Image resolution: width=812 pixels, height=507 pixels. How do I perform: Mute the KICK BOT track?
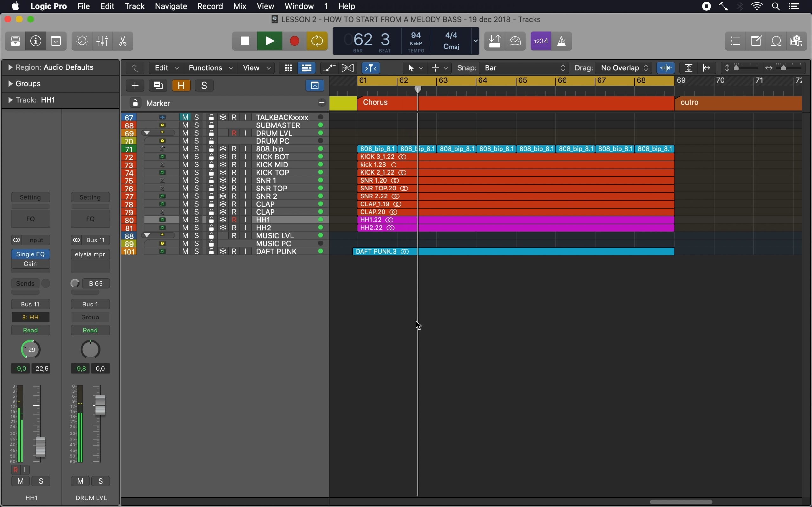[185, 157]
